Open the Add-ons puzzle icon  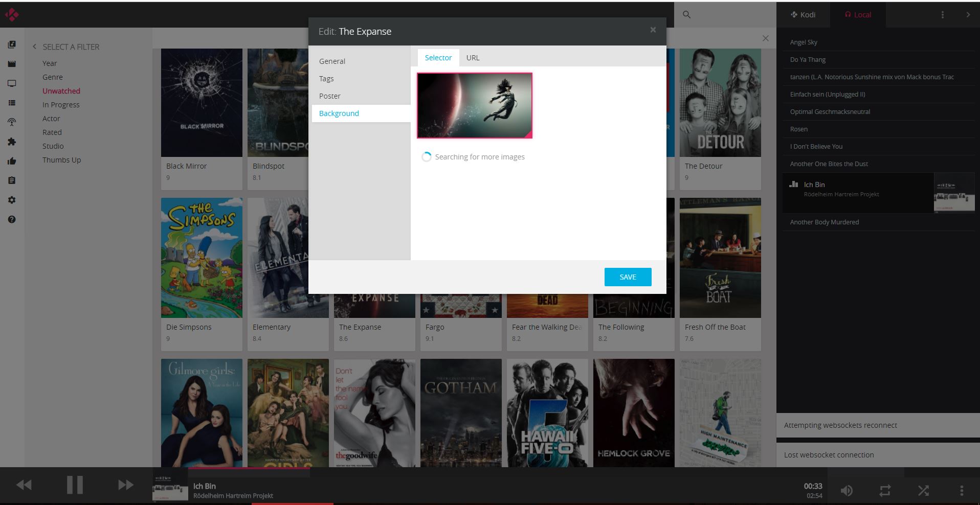pos(12,142)
